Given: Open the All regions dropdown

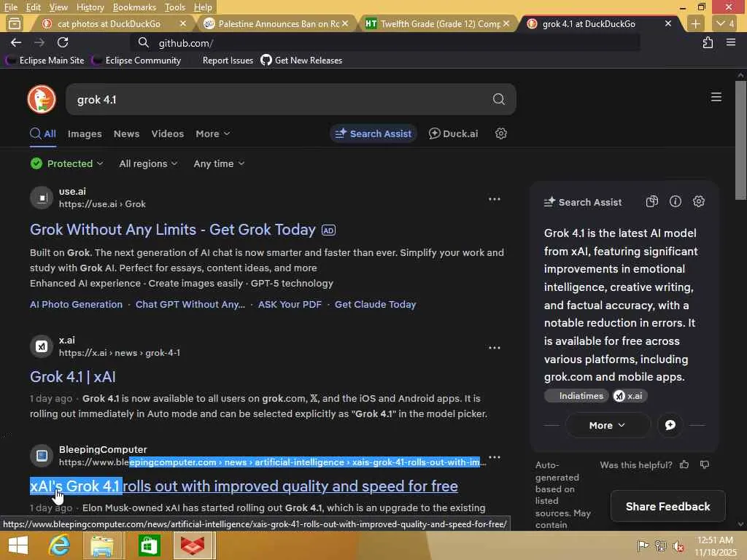Looking at the screenshot, I should click(148, 164).
